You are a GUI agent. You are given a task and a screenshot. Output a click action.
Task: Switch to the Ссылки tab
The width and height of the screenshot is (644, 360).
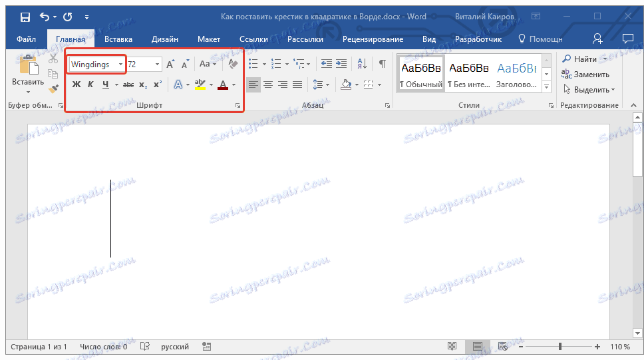253,39
